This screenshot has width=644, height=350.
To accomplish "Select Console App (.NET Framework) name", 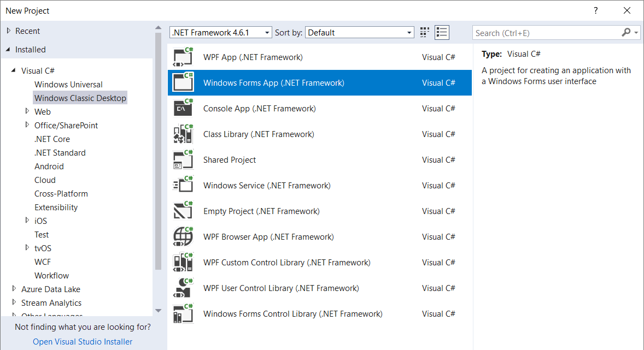I will point(259,108).
